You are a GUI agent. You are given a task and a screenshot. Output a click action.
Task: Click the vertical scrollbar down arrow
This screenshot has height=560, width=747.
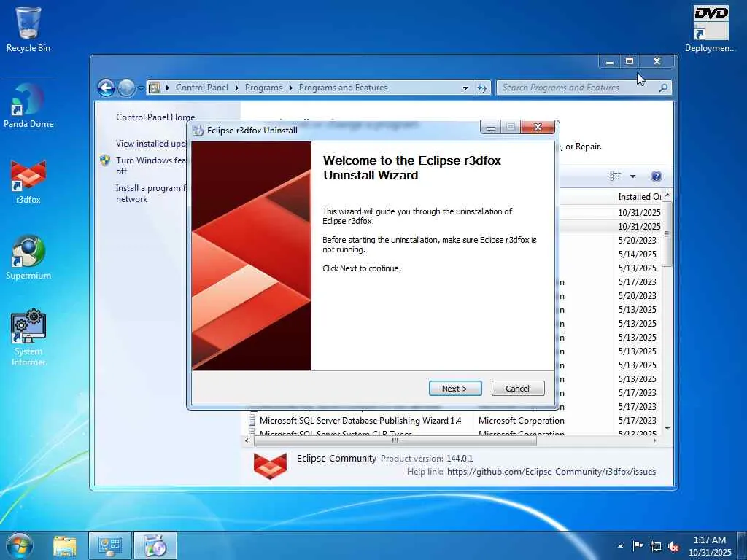point(667,429)
